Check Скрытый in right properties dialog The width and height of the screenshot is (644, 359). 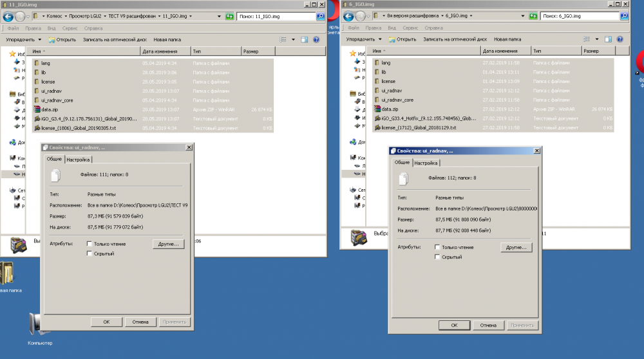click(437, 257)
